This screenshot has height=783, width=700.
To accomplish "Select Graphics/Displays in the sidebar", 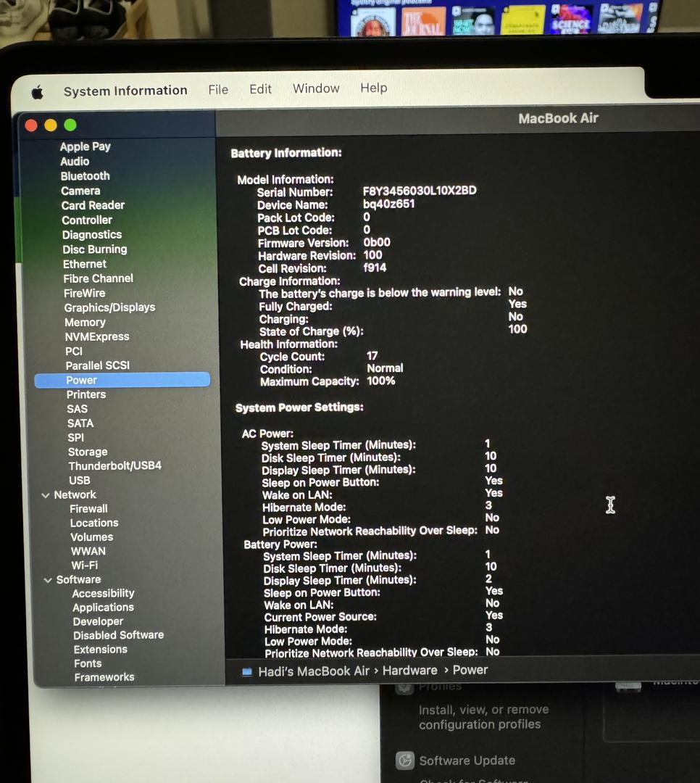I will click(109, 307).
